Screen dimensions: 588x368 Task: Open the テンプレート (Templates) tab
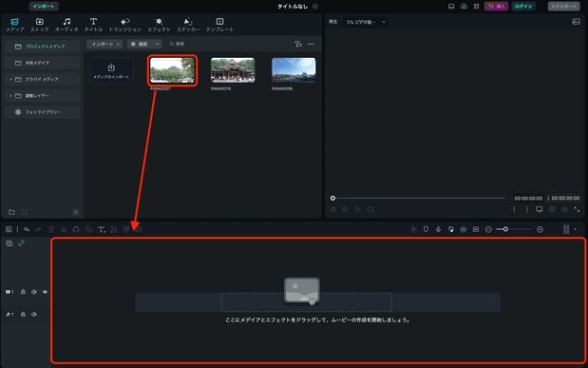pos(219,25)
